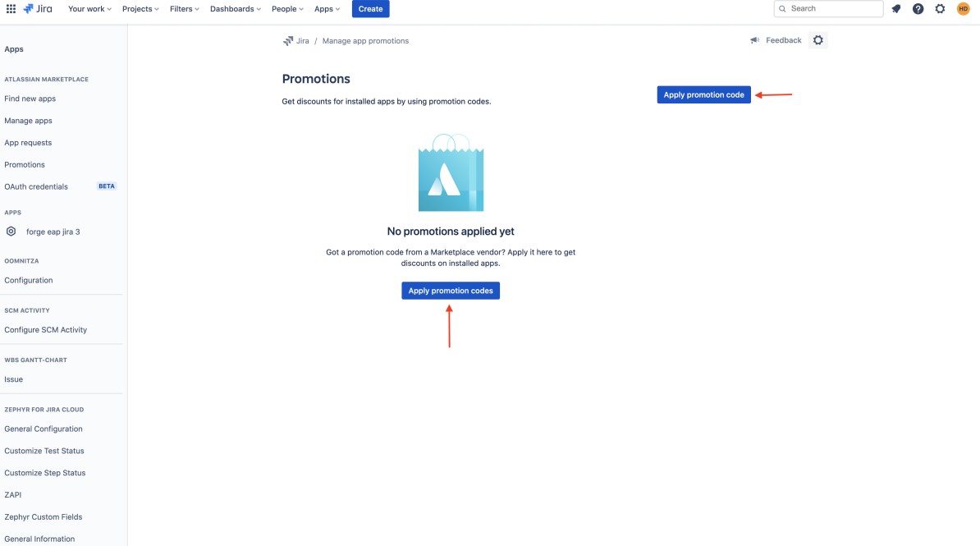Expand the Projects dropdown
Viewport: 980px width, 546px height.
[x=138, y=9]
